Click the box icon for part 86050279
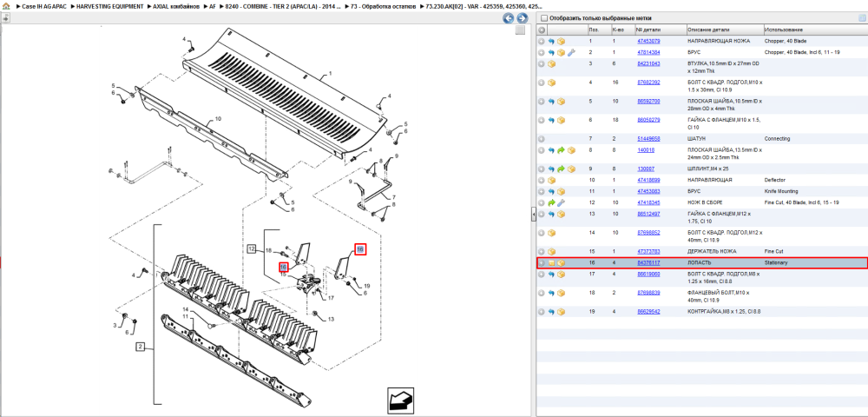868x417 pixels. 561,120
